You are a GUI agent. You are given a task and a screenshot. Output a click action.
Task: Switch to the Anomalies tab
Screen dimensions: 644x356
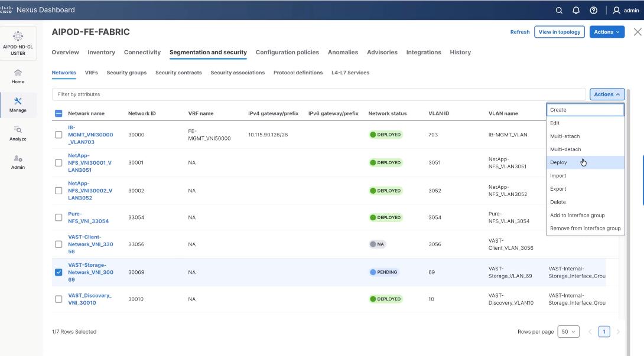click(343, 52)
